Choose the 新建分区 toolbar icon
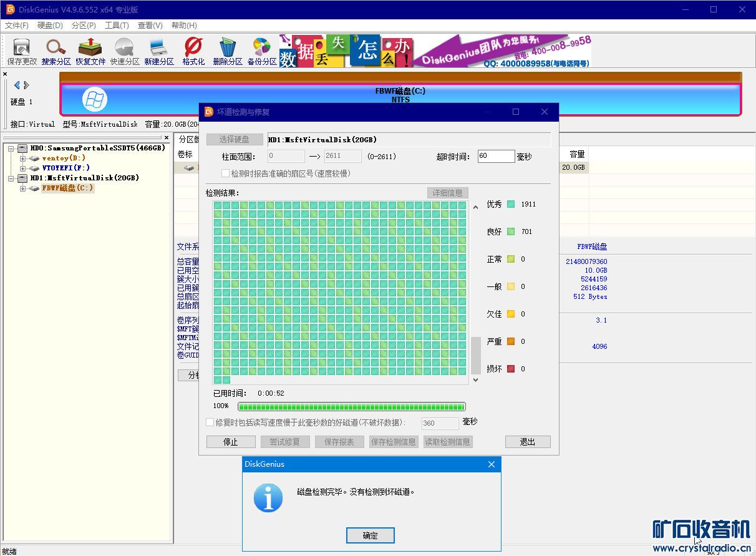Image resolution: width=756 pixels, height=556 pixels. point(159,51)
